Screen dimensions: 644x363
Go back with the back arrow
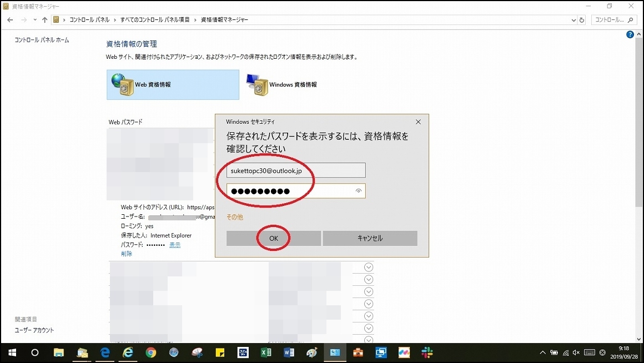point(10,20)
